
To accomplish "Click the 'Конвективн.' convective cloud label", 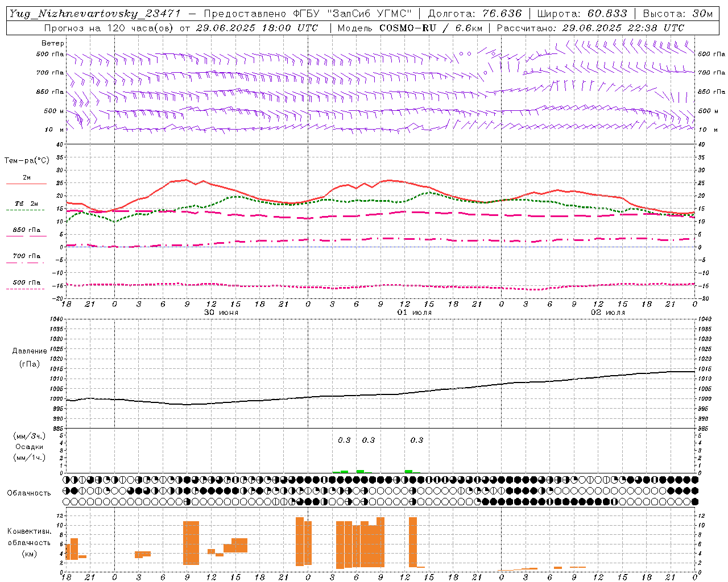I will [x=29, y=531].
